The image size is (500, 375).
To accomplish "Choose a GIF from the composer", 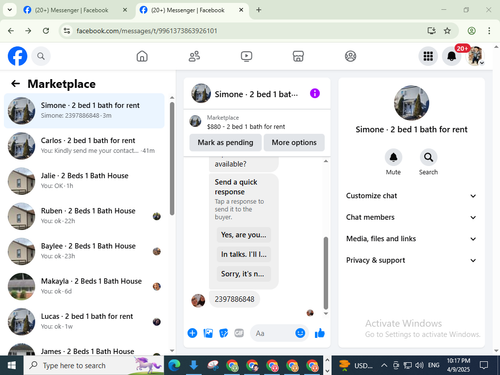I will (x=239, y=333).
